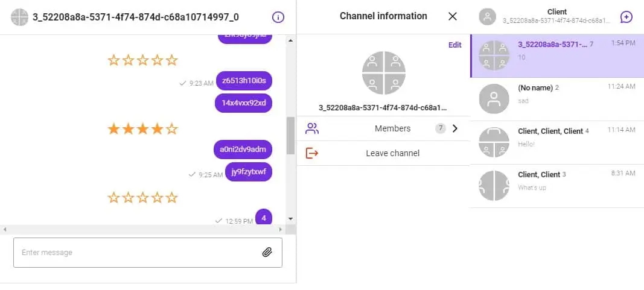The height and width of the screenshot is (290, 644).
Task: Click the a0ni2dv9adm message bubble
Action: pyautogui.click(x=243, y=149)
